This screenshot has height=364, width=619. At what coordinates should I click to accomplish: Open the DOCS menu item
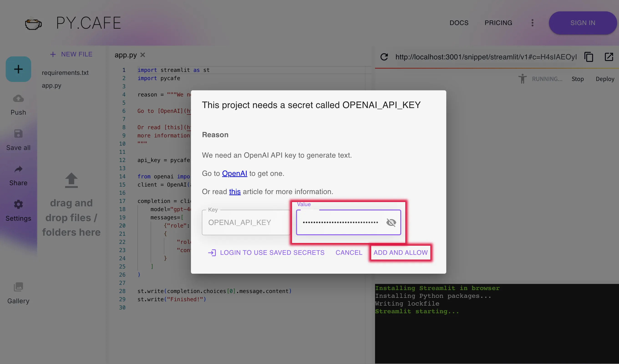tap(459, 23)
